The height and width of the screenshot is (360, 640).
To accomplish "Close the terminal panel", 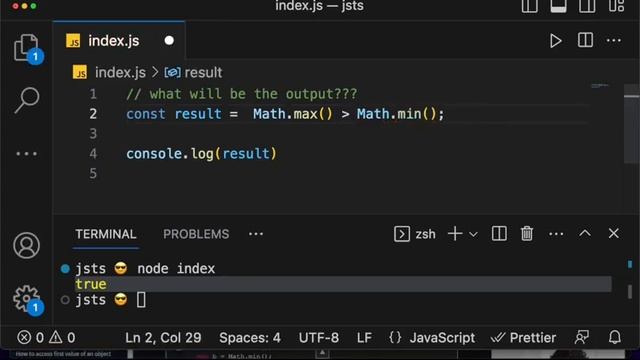I will [x=613, y=233].
